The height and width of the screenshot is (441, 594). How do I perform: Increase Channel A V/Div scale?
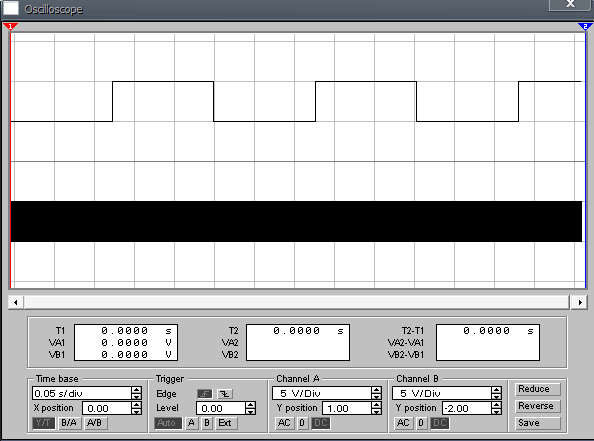pos(377,390)
